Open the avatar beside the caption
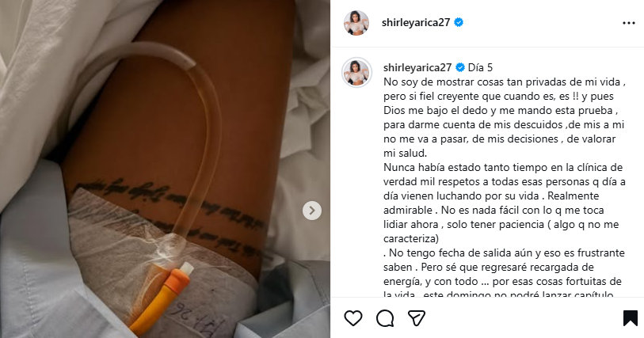Image resolution: width=644 pixels, height=338 pixels. [357, 73]
